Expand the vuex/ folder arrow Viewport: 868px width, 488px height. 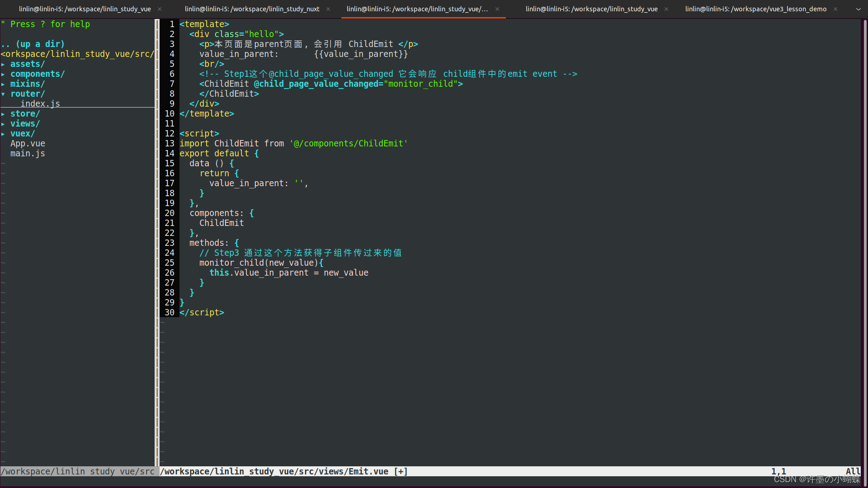[x=3, y=134]
